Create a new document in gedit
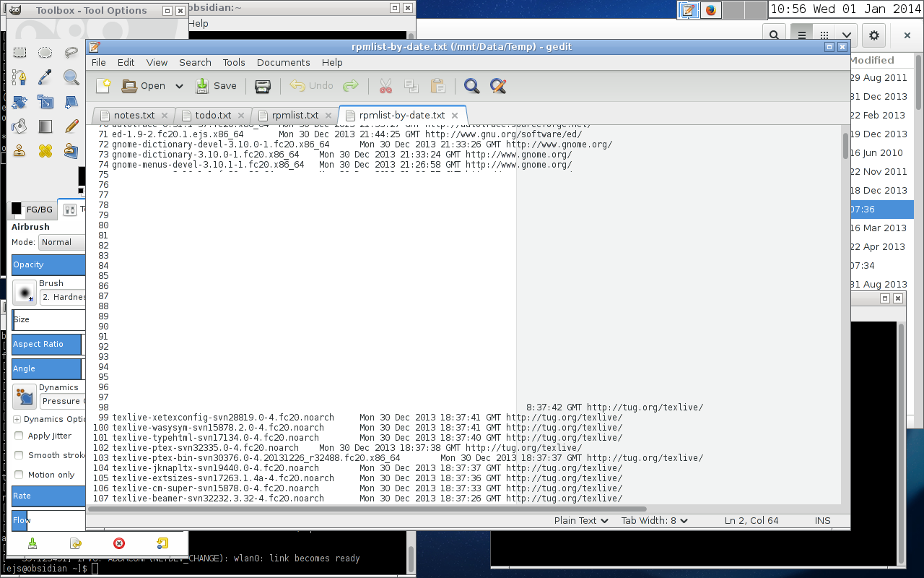 click(x=103, y=86)
